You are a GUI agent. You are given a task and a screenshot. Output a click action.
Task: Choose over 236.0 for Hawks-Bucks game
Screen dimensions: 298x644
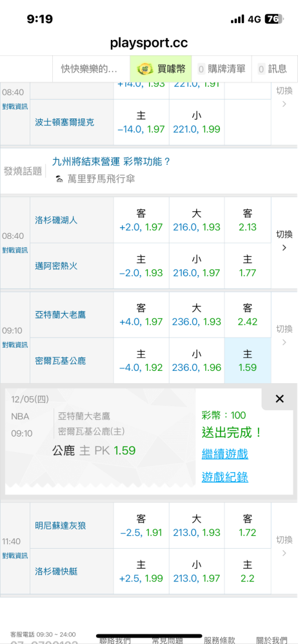click(197, 315)
